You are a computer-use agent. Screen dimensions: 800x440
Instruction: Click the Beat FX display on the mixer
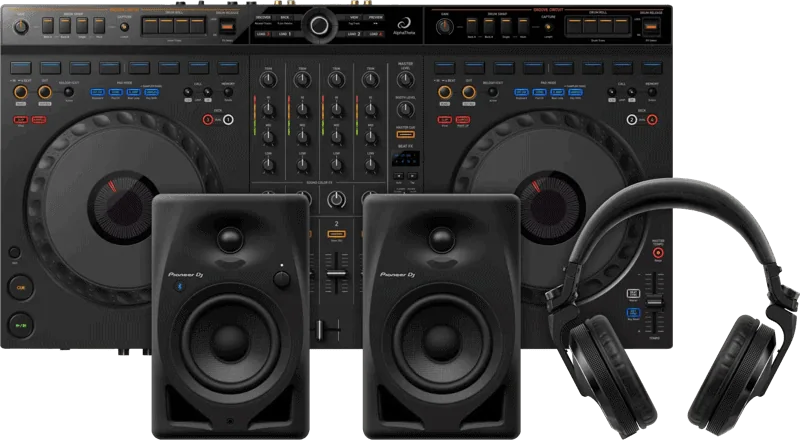point(406,158)
